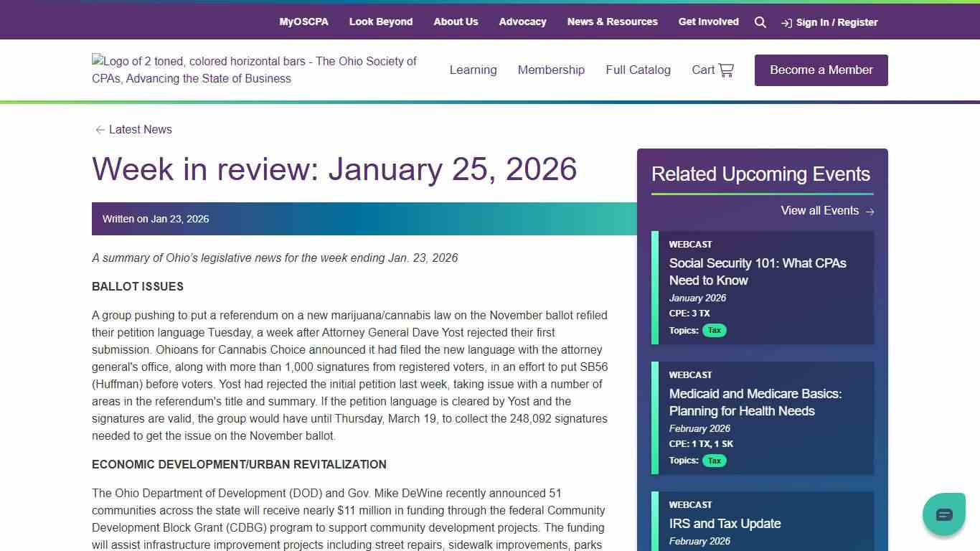Click the shopping cart icon

[x=726, y=70]
